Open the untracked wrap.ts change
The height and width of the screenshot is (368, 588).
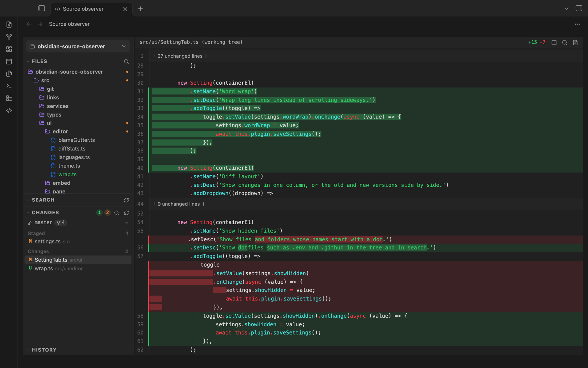tap(78, 268)
